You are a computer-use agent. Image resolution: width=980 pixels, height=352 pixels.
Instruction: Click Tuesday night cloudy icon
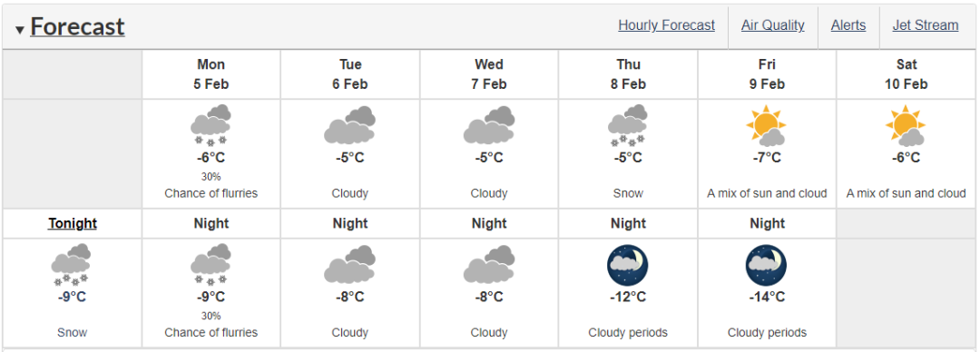[350, 265]
